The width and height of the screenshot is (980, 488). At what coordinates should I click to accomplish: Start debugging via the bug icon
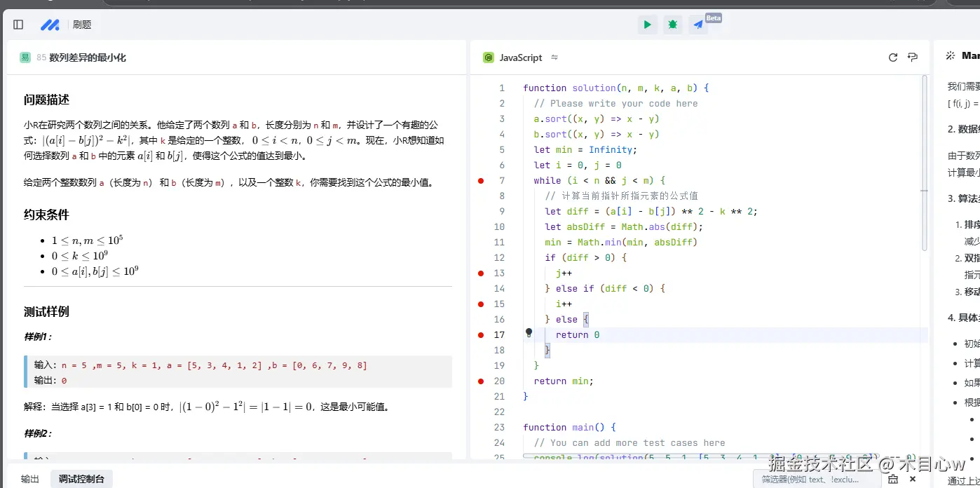tap(672, 24)
